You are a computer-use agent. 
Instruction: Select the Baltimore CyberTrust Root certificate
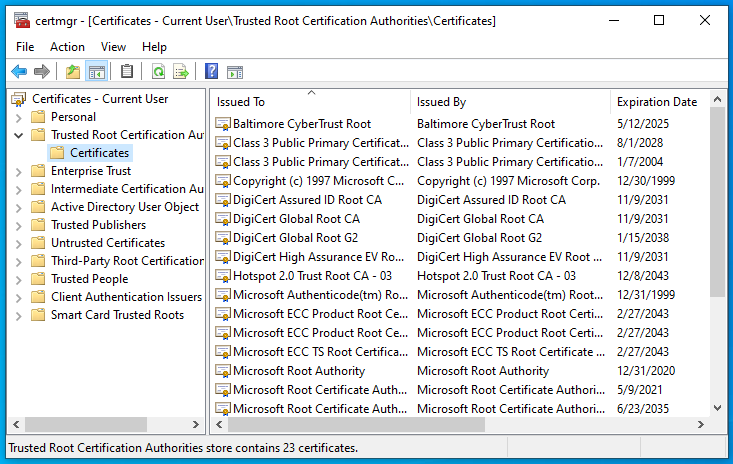[301, 124]
